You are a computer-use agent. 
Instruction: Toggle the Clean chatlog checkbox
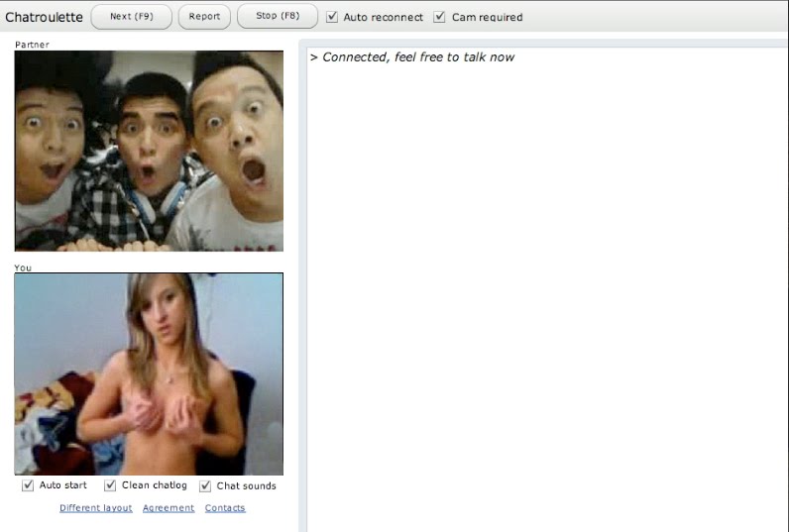[x=110, y=485]
